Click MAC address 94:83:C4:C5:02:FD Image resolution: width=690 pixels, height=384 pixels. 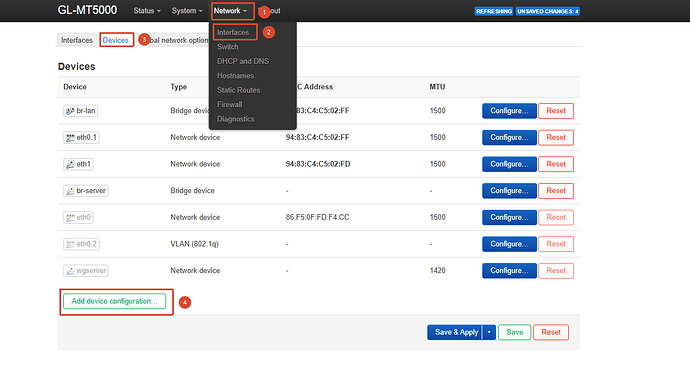[318, 164]
